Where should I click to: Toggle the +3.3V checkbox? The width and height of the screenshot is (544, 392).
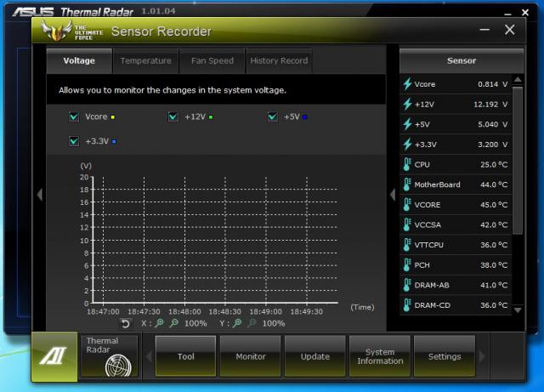coord(74,141)
